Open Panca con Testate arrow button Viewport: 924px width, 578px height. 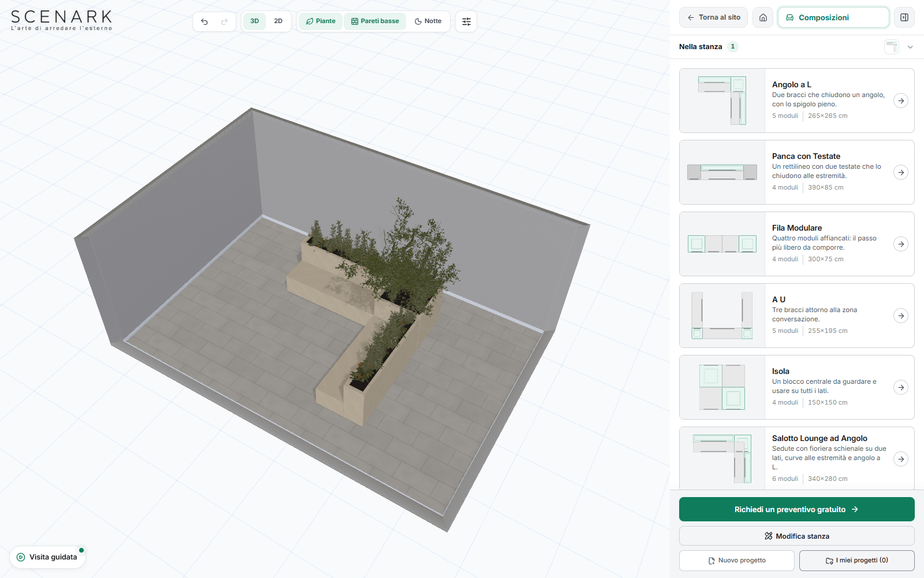click(901, 172)
